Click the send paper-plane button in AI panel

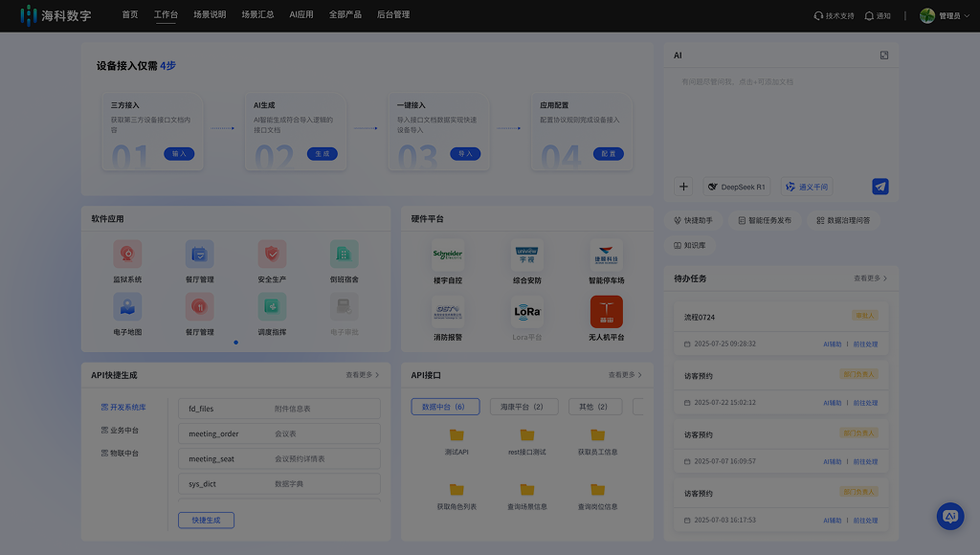[880, 187]
